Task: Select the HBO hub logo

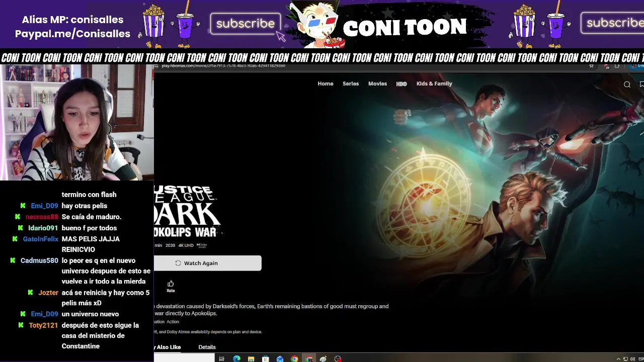Action: coord(401,84)
